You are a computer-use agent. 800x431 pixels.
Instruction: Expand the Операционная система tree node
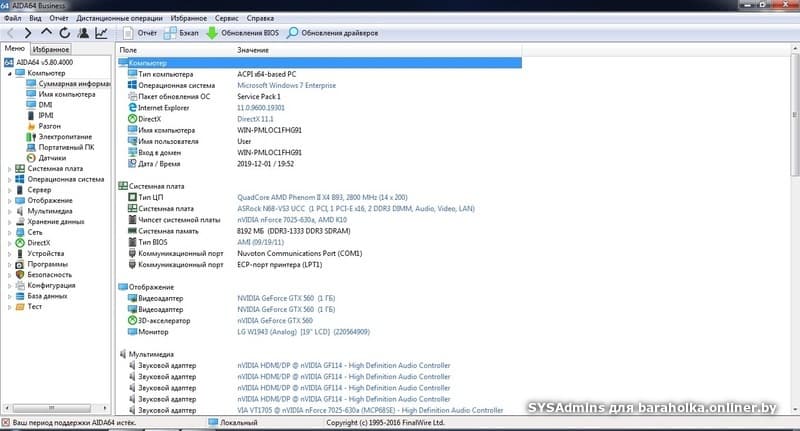coord(9,180)
